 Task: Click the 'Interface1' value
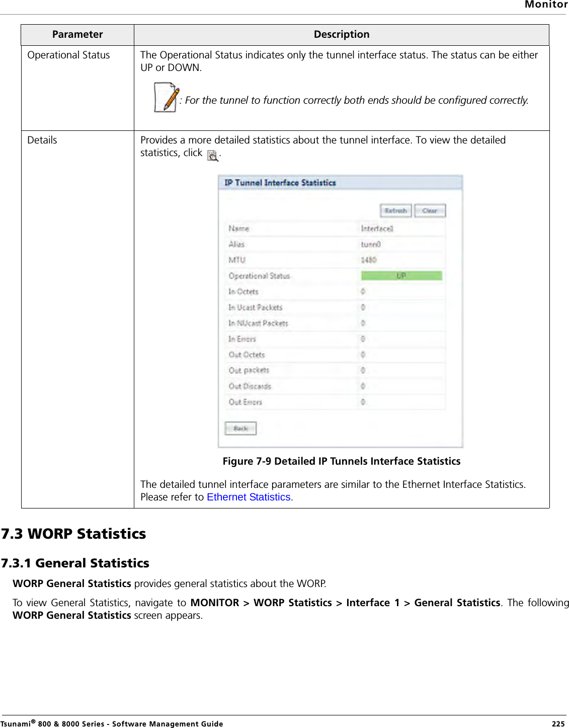click(x=377, y=229)
